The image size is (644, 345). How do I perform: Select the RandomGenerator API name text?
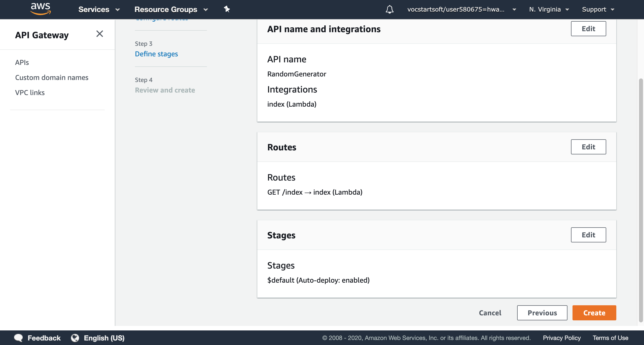point(297,74)
